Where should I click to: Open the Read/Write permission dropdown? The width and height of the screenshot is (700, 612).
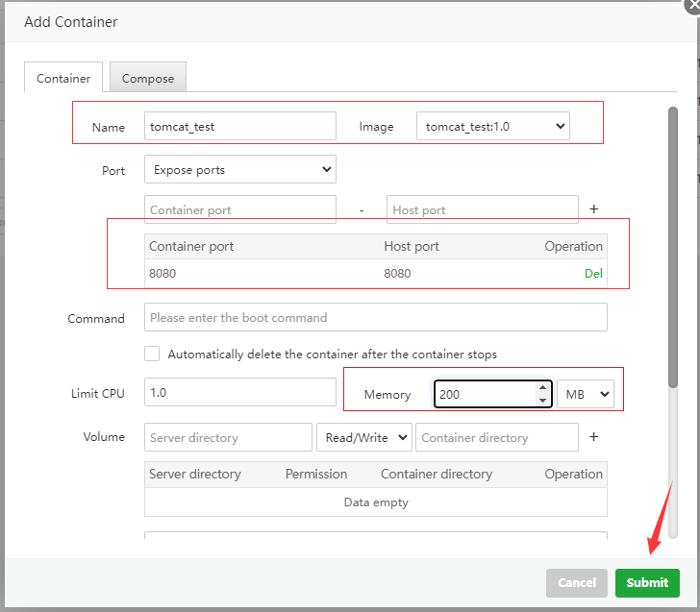click(363, 437)
